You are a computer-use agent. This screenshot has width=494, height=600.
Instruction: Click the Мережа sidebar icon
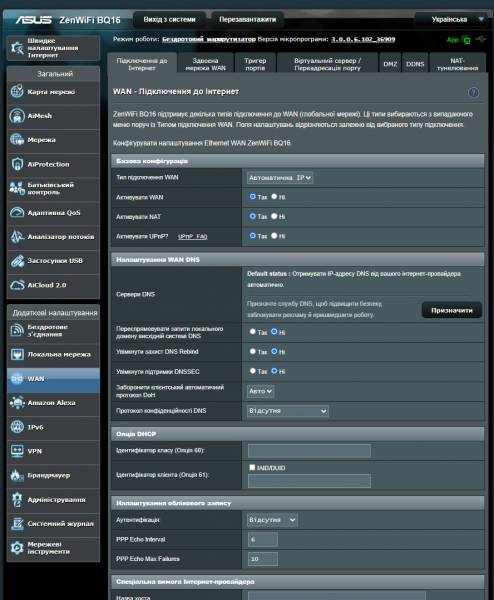[17, 140]
